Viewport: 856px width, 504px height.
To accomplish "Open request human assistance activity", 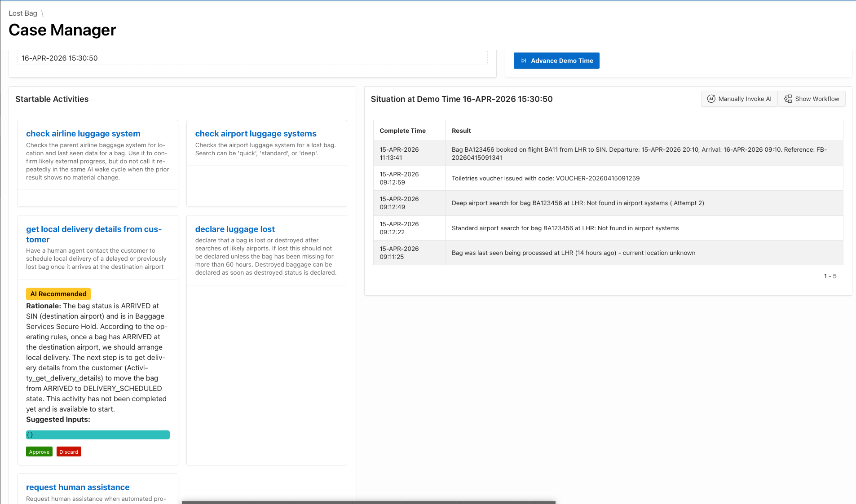I will (78, 487).
